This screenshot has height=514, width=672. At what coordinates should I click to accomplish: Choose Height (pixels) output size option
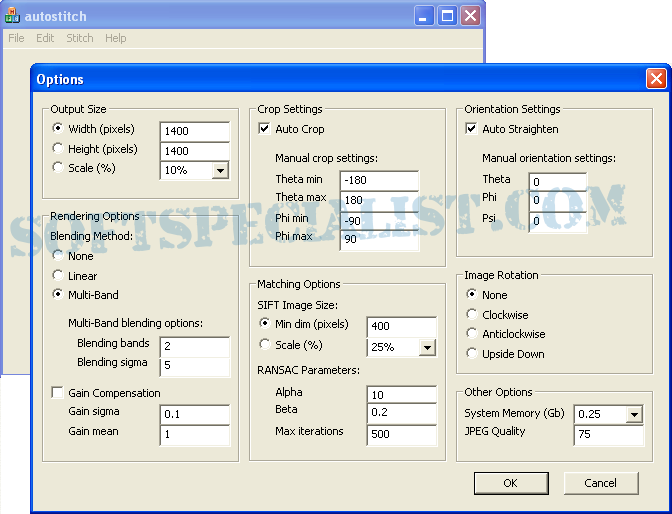(58, 149)
